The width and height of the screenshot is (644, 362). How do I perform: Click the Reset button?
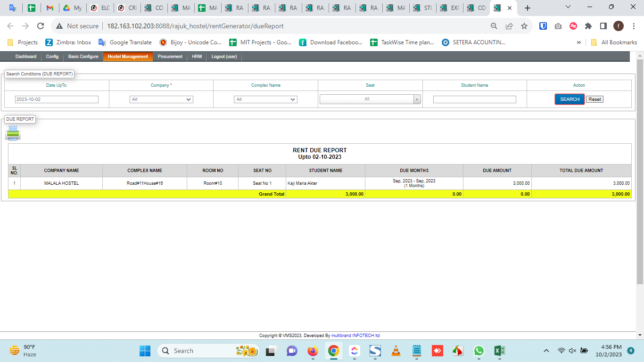tap(594, 99)
